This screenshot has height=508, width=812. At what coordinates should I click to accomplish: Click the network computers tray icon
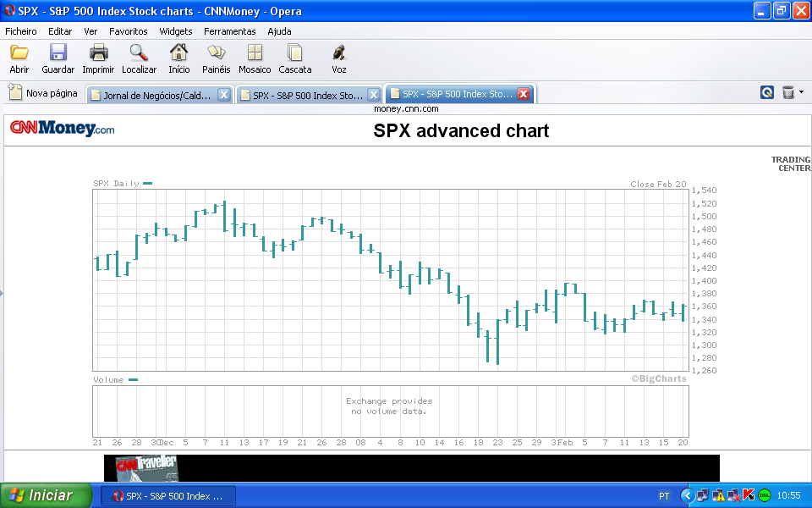pos(703,496)
